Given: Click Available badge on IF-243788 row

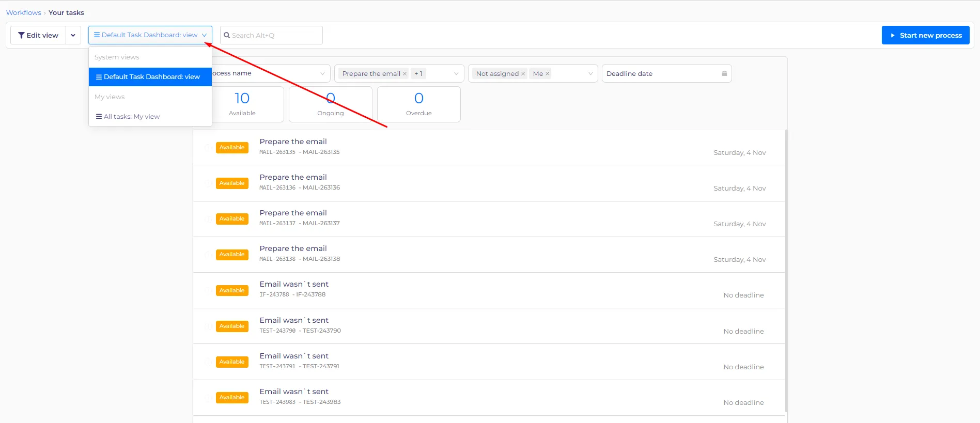Looking at the screenshot, I should click(232, 291).
